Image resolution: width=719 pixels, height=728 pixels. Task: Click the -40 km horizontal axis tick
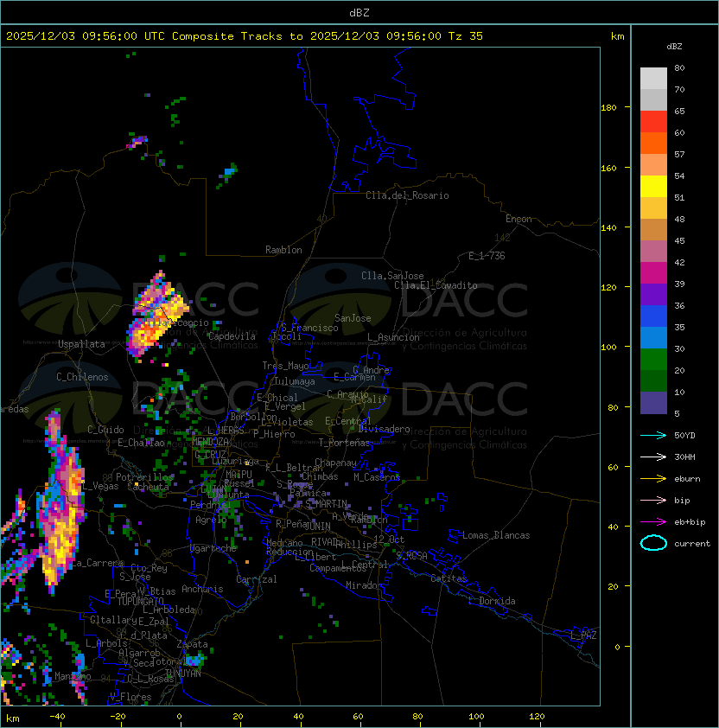pos(57,717)
